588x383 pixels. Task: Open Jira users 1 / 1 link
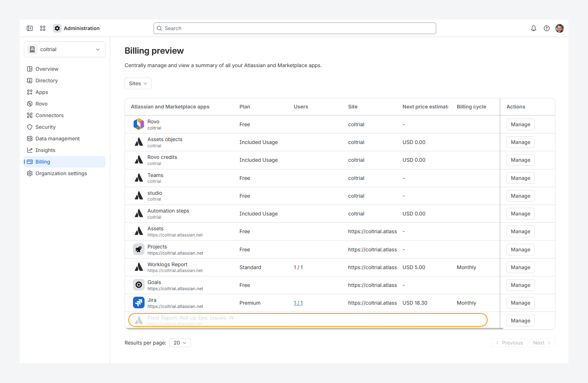pyautogui.click(x=298, y=303)
